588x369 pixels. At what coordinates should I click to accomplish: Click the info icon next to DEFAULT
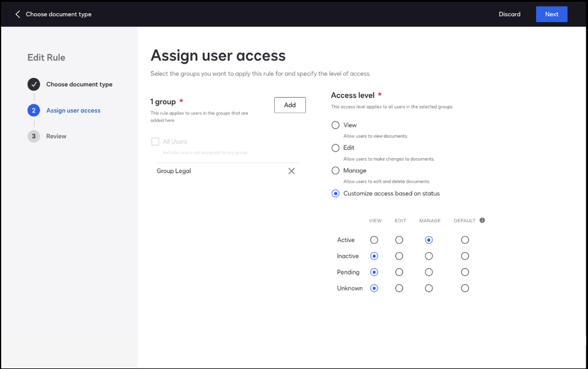pos(482,220)
